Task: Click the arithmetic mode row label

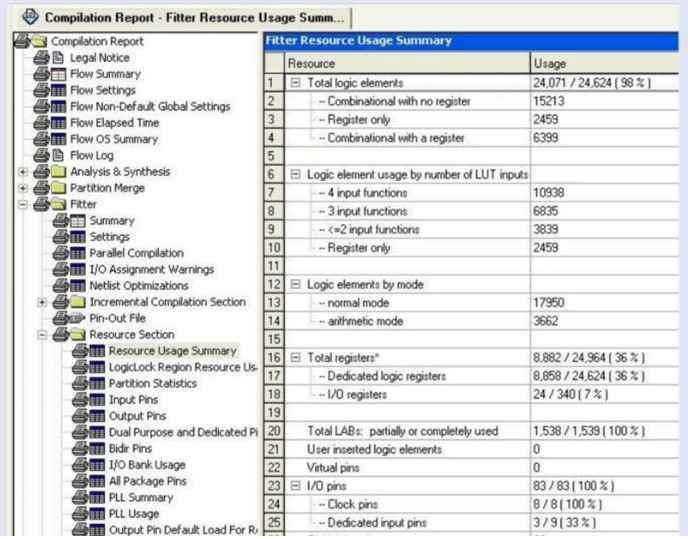Action: click(365, 321)
